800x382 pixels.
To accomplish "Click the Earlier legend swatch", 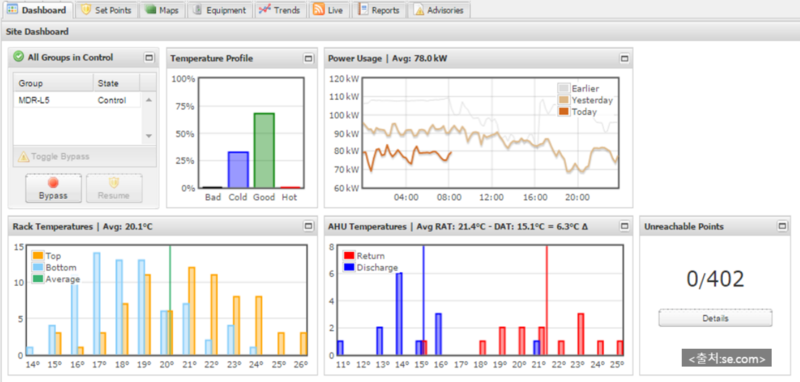I will coord(564,88).
